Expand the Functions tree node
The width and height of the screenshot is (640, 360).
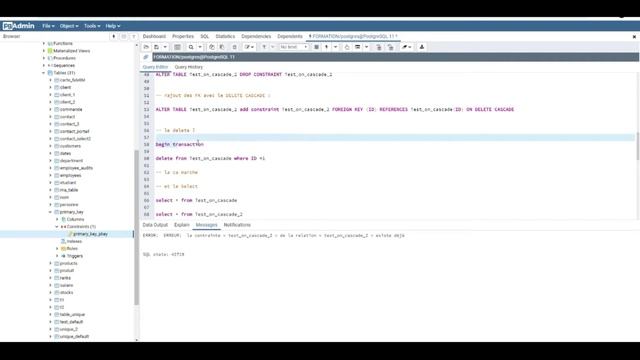[x=44, y=44]
